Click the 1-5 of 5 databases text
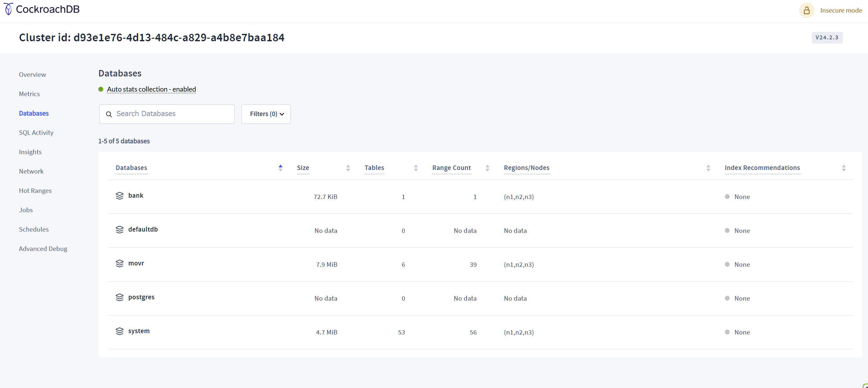Screen dimensions: 868x388 [x=124, y=141]
